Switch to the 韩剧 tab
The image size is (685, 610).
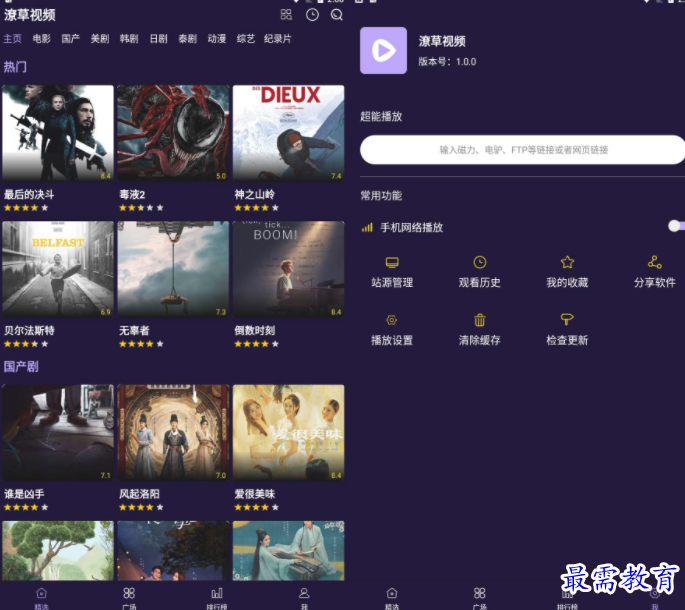[x=129, y=38]
